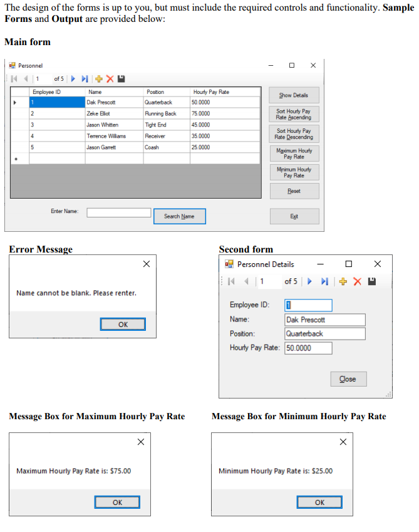This screenshot has height=532, width=419.
Task: Add new record in Personnel navigator
Action: (99, 79)
